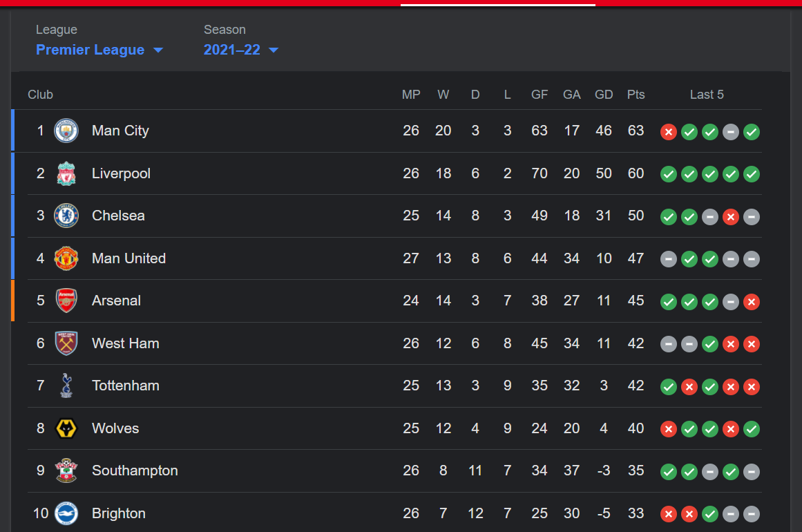Click the West Ham club crest

click(66, 343)
